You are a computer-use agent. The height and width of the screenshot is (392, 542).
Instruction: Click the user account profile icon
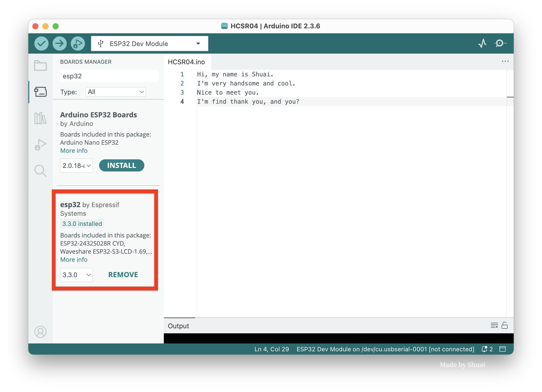point(40,332)
